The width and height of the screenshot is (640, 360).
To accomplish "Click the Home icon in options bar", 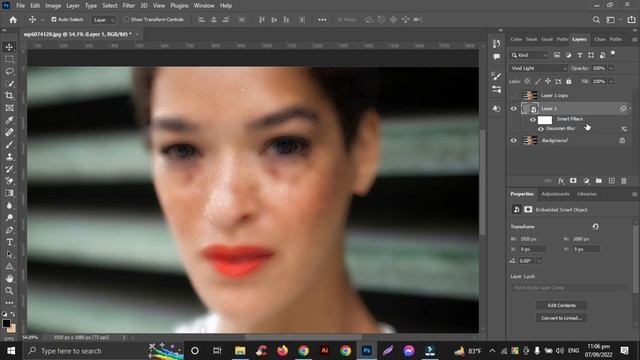I will [13, 20].
